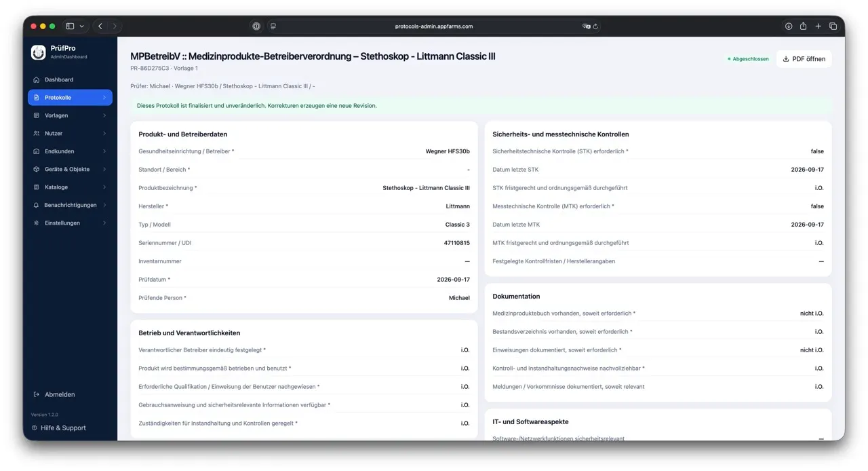
Task: Click the Safari sidebar toggle icon
Action: tap(70, 26)
